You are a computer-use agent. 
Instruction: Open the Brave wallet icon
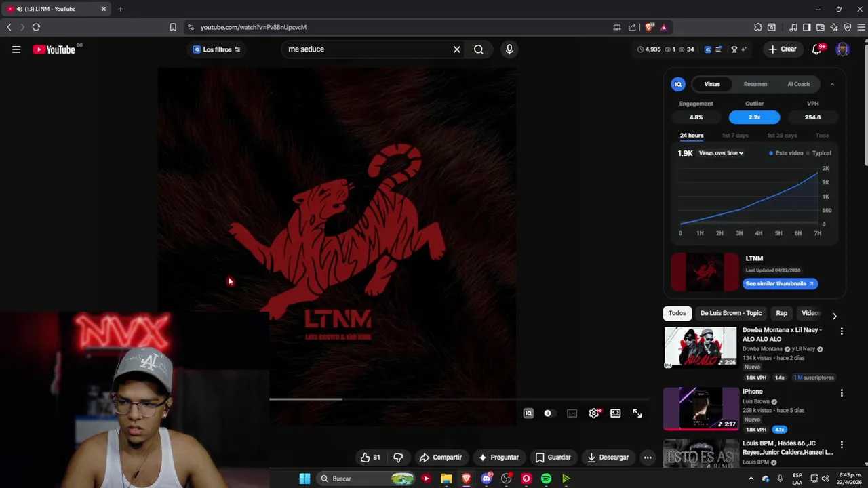coord(820,27)
